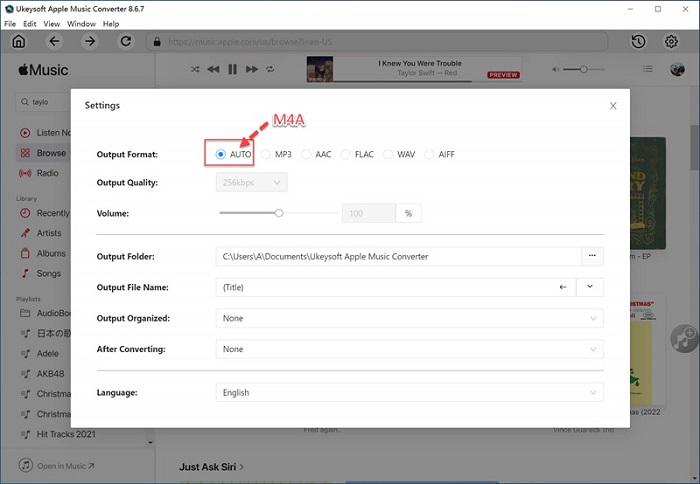Select the MP3 output format
700x484 pixels.
[276, 155]
